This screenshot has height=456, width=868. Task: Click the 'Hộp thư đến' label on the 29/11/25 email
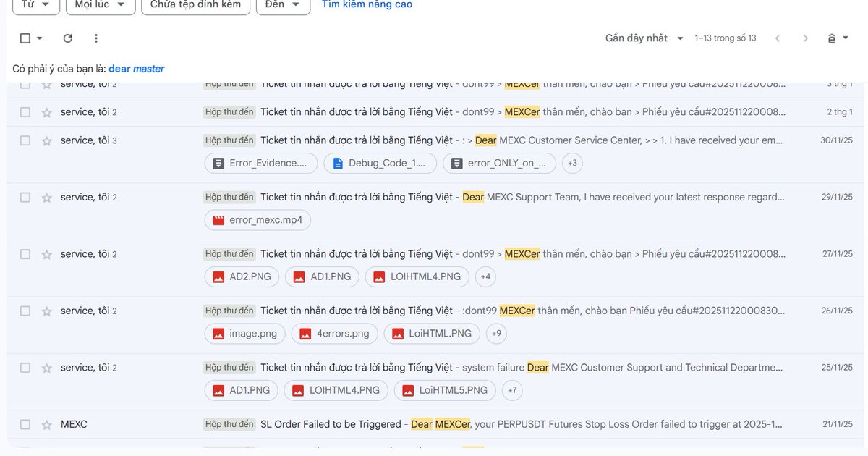coord(229,198)
